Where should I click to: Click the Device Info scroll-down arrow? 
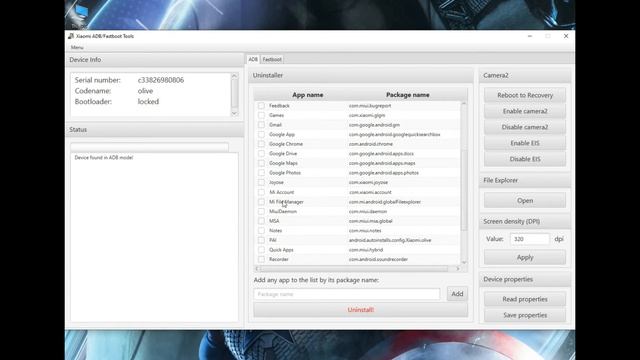(234, 113)
